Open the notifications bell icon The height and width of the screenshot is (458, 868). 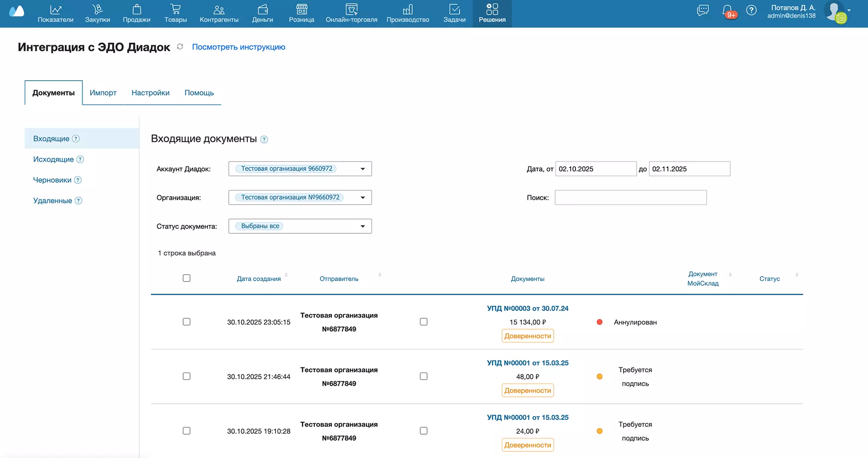[x=727, y=10]
